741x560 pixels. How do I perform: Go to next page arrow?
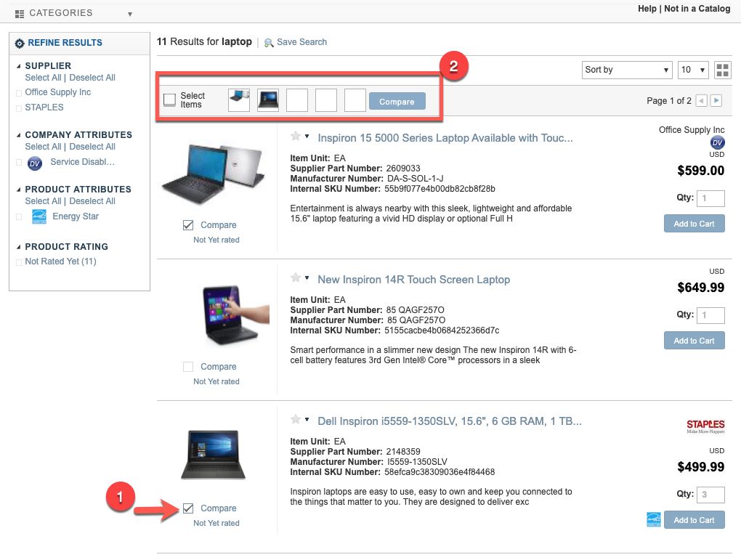click(716, 101)
